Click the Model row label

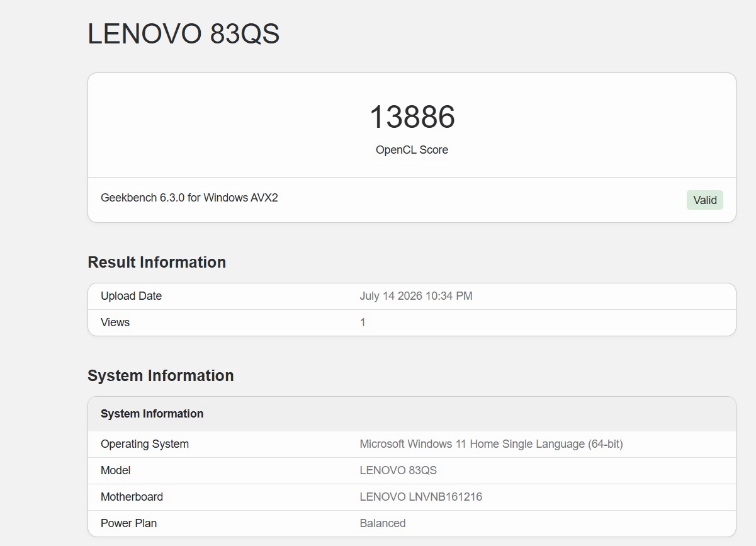[x=116, y=470]
